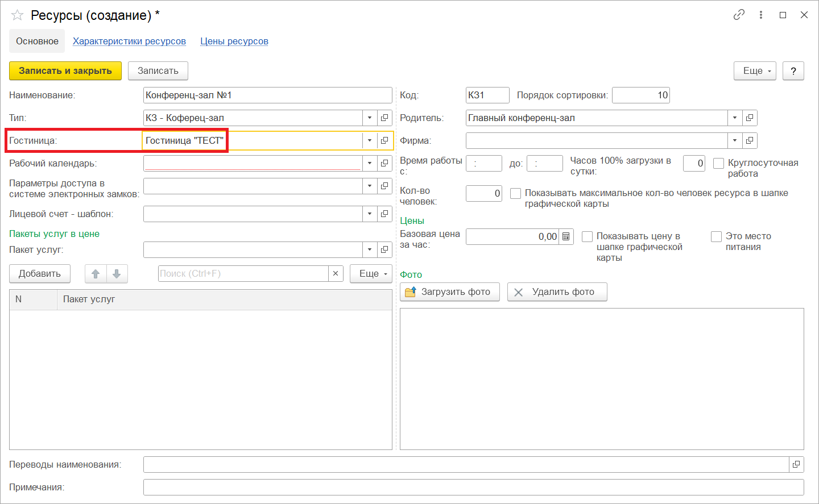Enable showing max people count in map header
This screenshot has width=819, height=504.
point(515,193)
